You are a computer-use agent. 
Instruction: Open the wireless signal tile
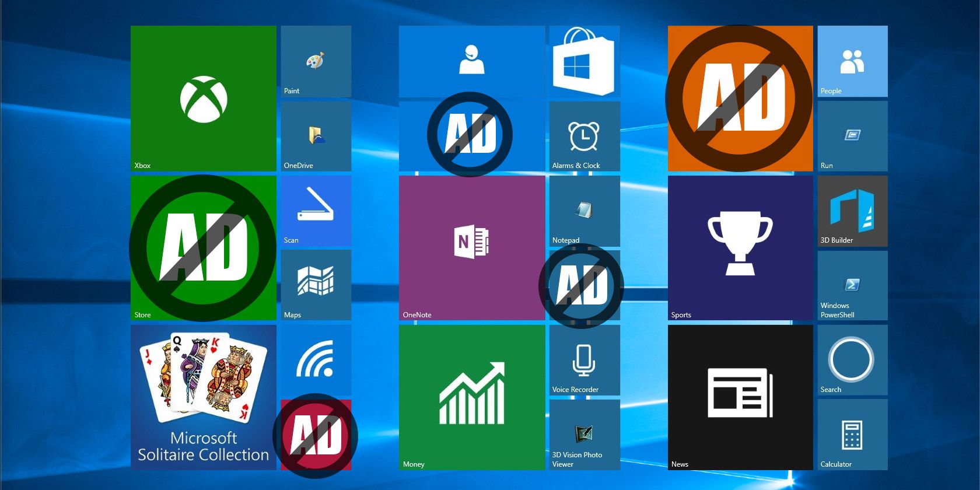point(316,360)
